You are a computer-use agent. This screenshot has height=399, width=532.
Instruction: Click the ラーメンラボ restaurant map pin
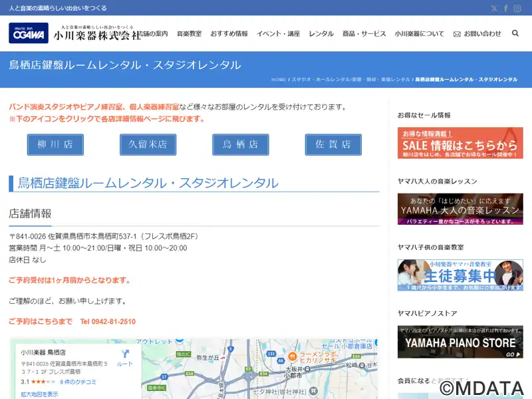point(292,356)
